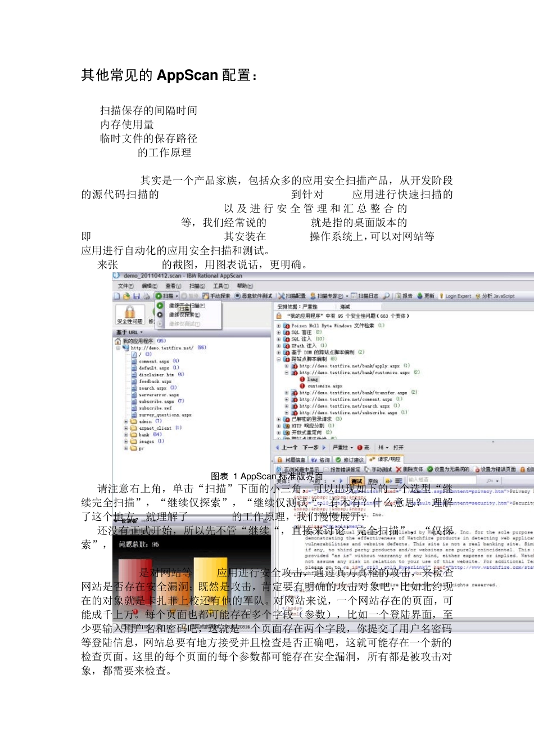Expand the admin folder node
Image resolution: width=534 pixels, height=756 pixels.
click(x=126, y=421)
